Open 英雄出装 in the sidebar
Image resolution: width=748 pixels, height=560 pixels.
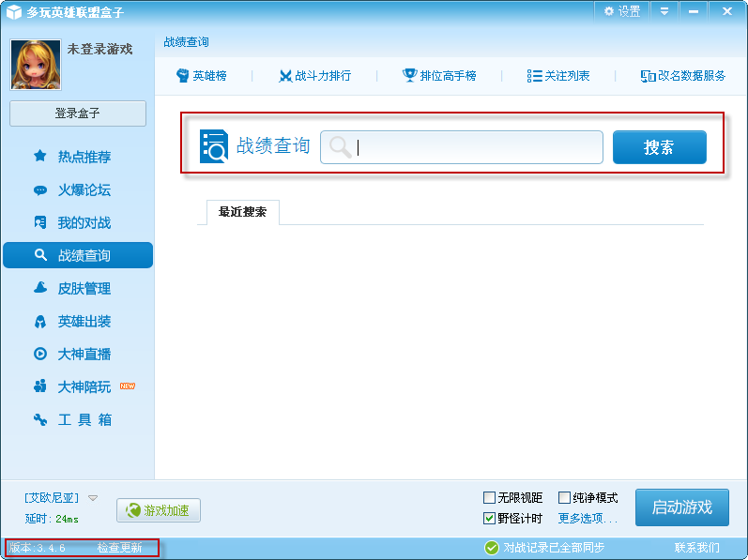click(x=78, y=321)
